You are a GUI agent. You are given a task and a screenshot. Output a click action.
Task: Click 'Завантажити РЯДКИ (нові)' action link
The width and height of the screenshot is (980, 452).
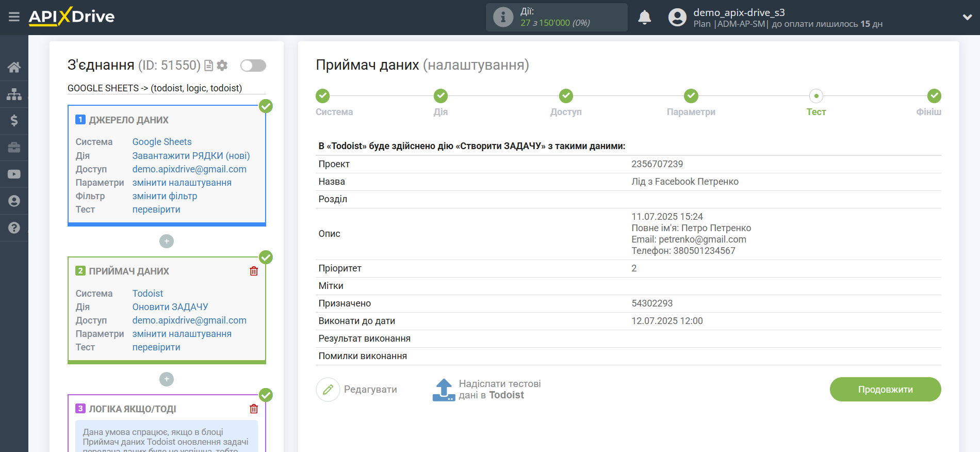(191, 156)
